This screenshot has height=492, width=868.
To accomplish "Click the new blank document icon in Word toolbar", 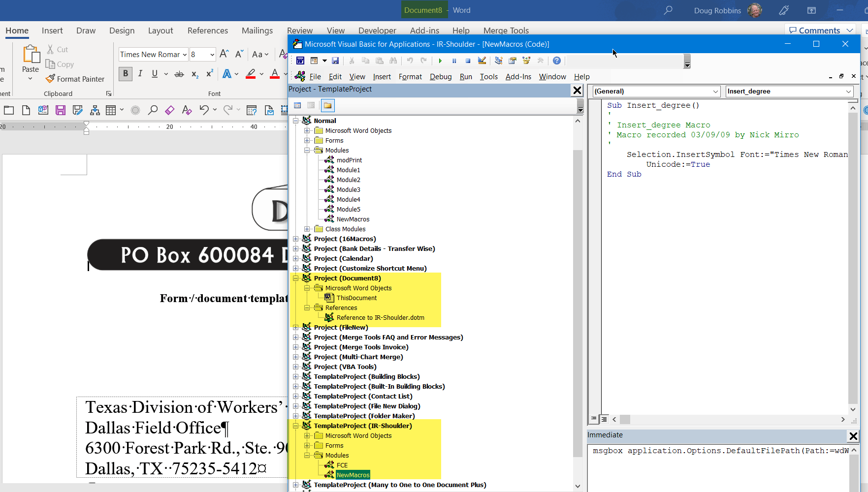I will 26,110.
